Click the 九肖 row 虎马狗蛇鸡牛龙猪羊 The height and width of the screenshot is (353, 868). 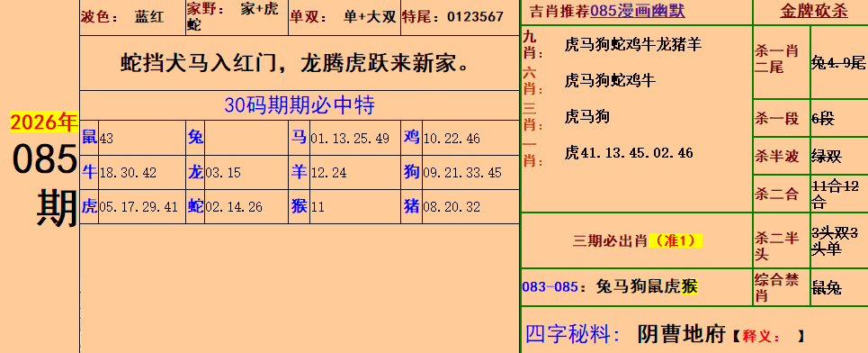[632, 44]
